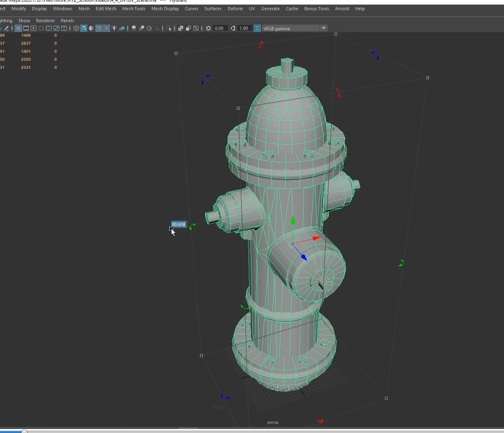Toggle wireframe on shaded display
Viewport: 504px width, 433px height.
coord(99,28)
